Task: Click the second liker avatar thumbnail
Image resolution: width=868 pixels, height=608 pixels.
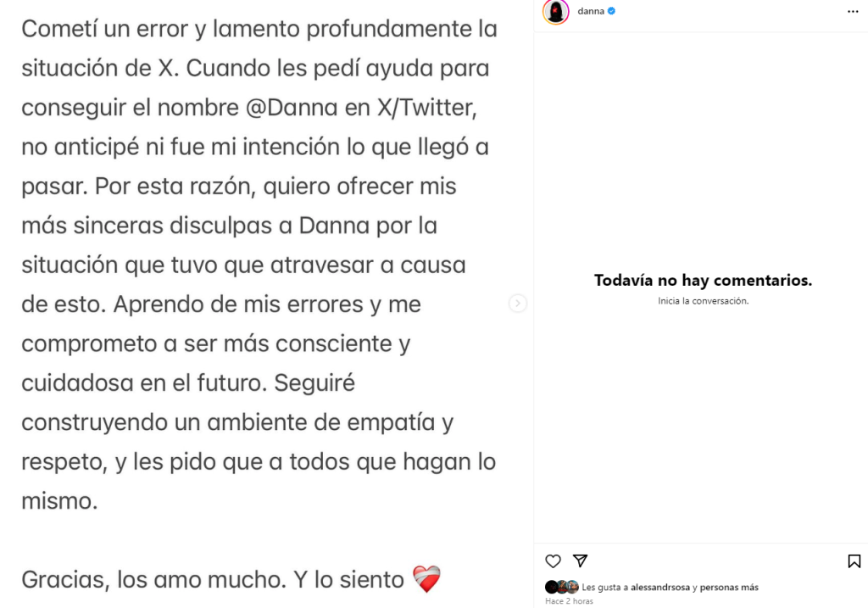Action: [562, 587]
